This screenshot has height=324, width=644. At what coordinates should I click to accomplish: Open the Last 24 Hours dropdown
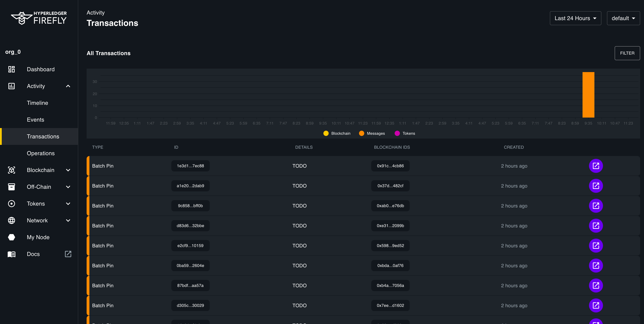coord(575,18)
